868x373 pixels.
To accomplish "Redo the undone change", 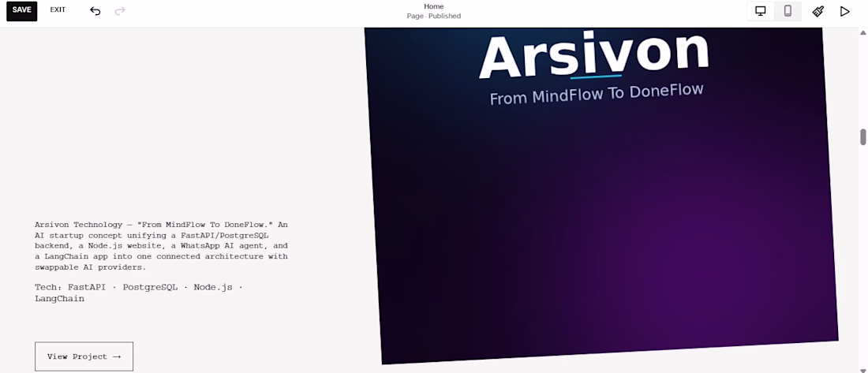I will coord(120,11).
